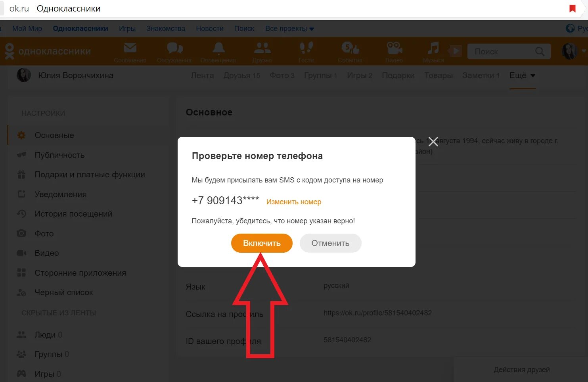Click the Изменить номер link
This screenshot has height=382, width=588.
(x=294, y=202)
